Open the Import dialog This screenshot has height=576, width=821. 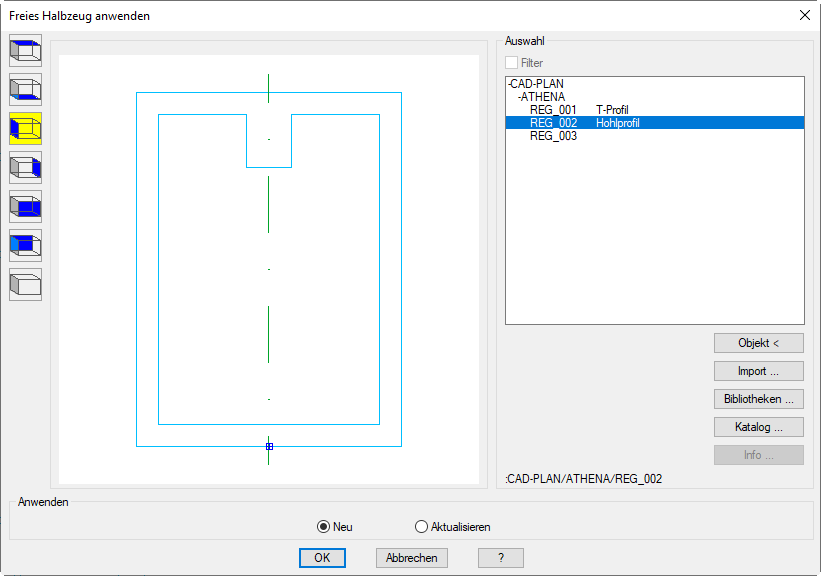tap(758, 371)
